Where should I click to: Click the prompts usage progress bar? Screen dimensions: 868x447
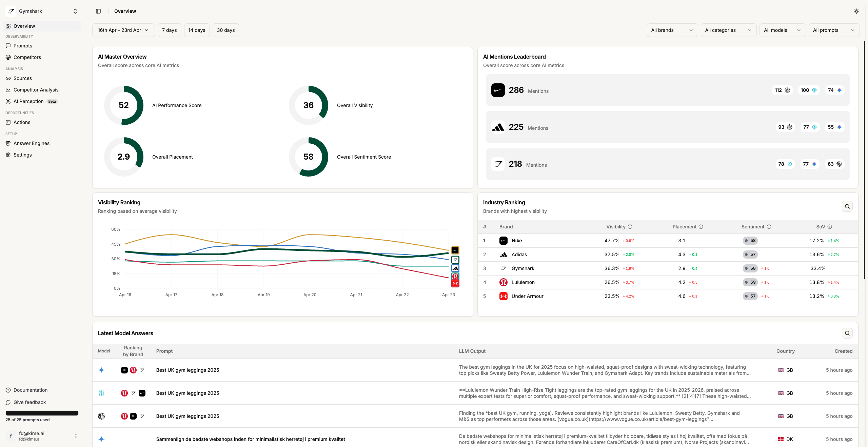tap(42, 413)
